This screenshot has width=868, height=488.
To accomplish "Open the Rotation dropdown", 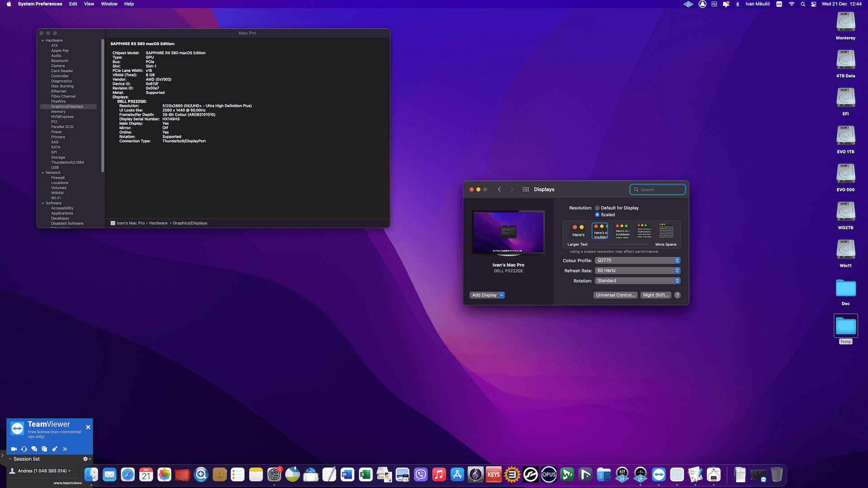I will pos(637,281).
